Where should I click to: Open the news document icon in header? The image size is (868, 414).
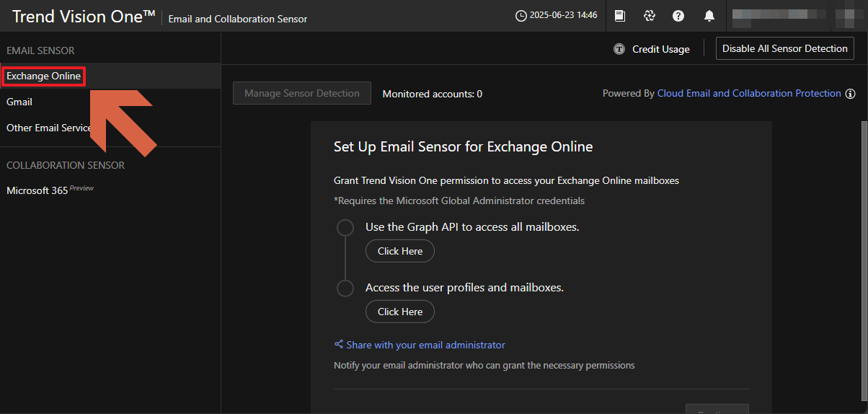point(619,16)
